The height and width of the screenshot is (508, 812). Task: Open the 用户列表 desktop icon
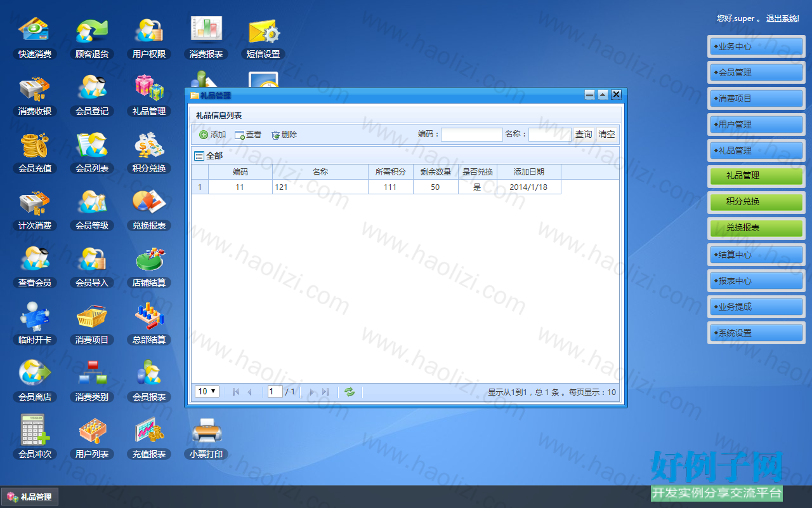coord(92,438)
